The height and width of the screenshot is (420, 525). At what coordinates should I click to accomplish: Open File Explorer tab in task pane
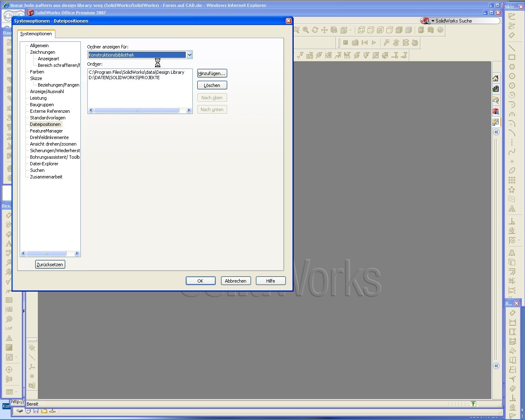[495, 100]
